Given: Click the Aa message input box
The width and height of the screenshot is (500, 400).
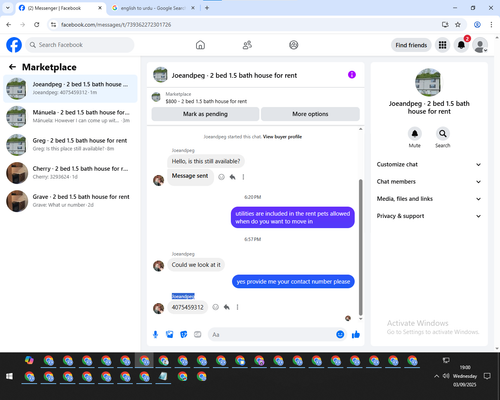Looking at the screenshot, I should point(272,334).
